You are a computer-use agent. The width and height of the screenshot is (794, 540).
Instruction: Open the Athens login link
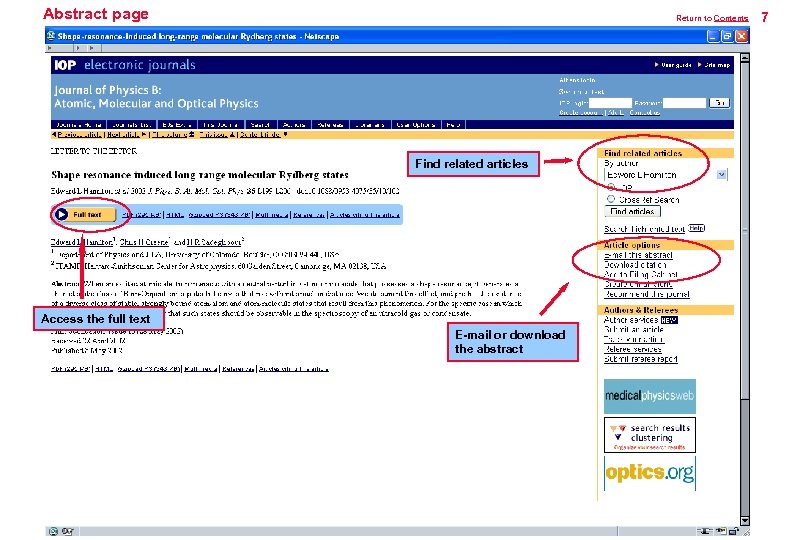[x=577, y=80]
